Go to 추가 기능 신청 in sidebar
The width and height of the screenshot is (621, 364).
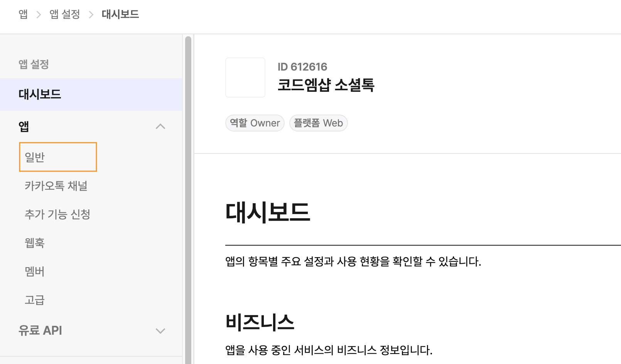point(57,214)
